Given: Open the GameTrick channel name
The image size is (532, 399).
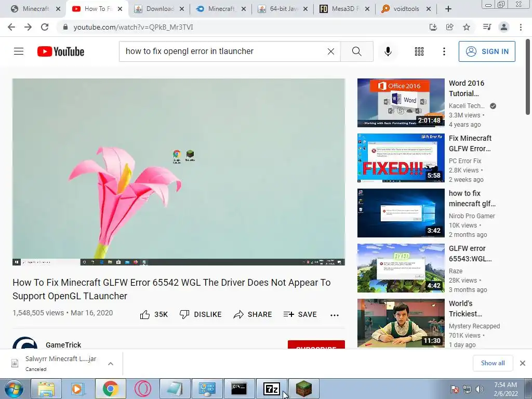Looking at the screenshot, I should [63, 345].
